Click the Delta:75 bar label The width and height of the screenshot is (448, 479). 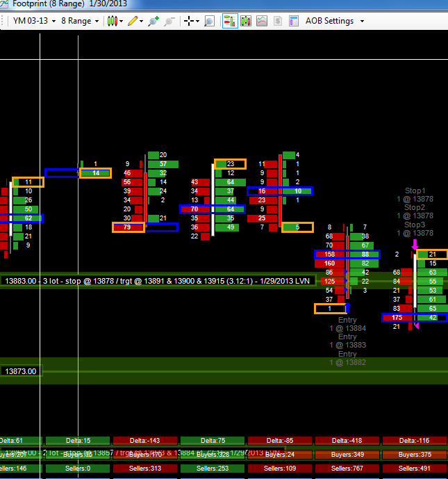tap(213, 441)
